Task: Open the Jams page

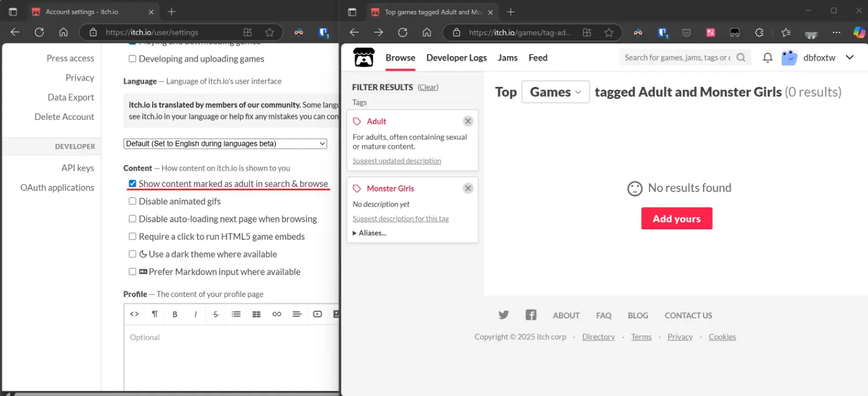Action: [507, 57]
